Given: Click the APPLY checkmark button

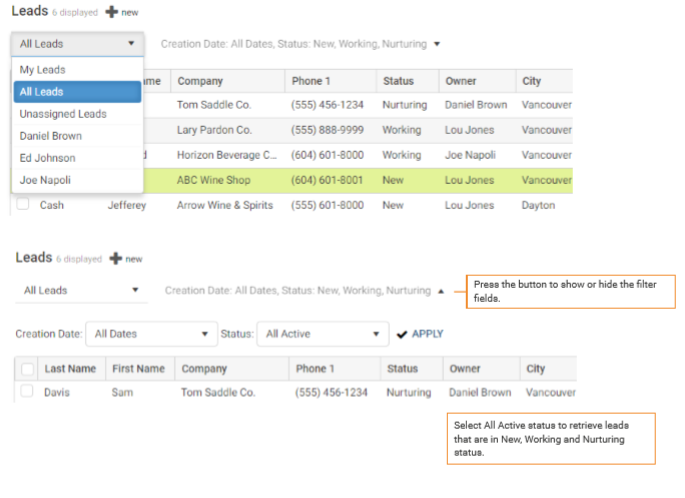Looking at the screenshot, I should [419, 334].
